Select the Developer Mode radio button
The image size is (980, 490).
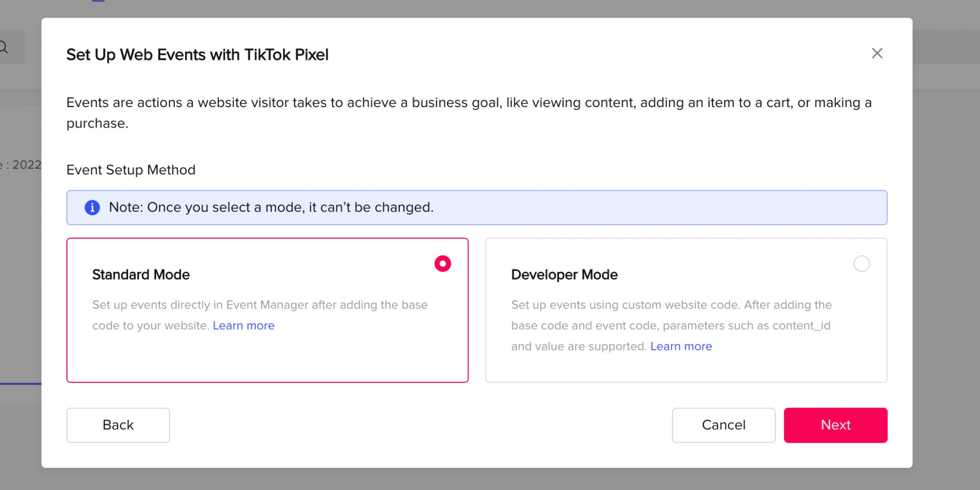click(862, 264)
